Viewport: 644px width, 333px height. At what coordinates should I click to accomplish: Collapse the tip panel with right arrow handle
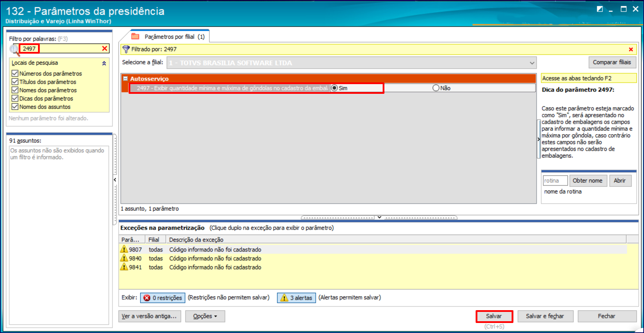point(539,139)
